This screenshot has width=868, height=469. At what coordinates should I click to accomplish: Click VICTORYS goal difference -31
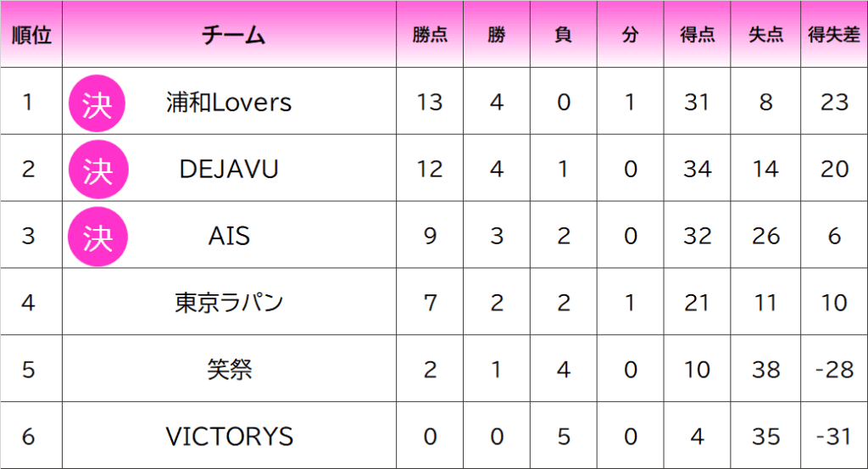pos(834,436)
